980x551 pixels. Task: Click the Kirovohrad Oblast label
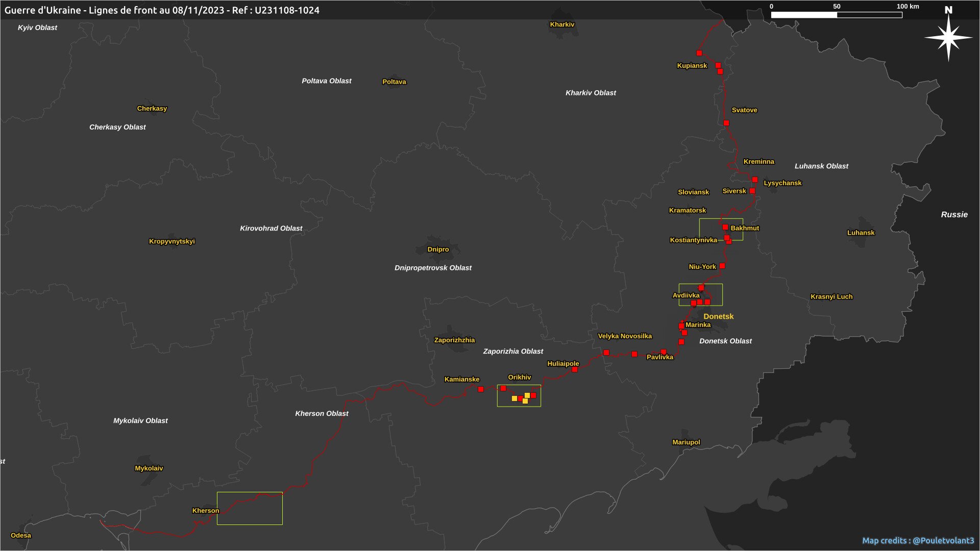pos(271,228)
